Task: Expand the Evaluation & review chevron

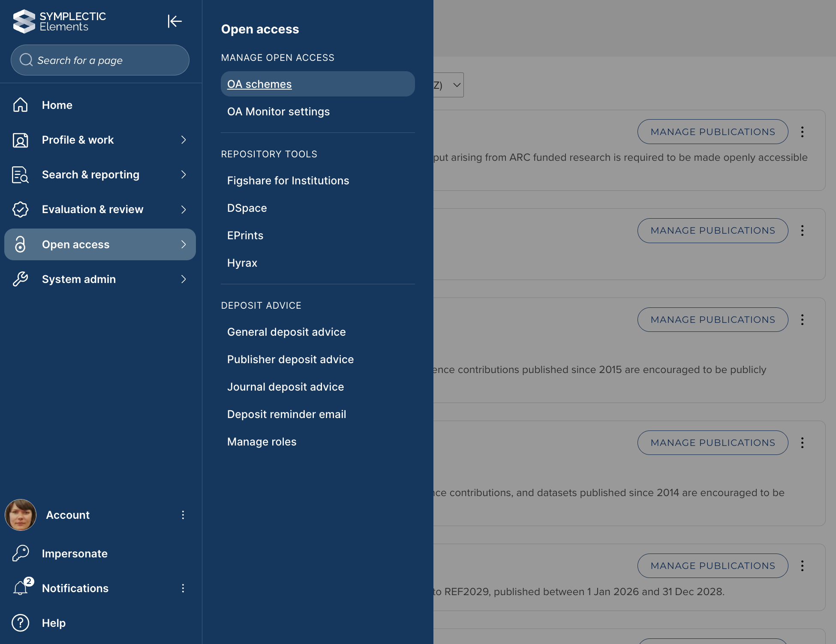Action: click(183, 209)
